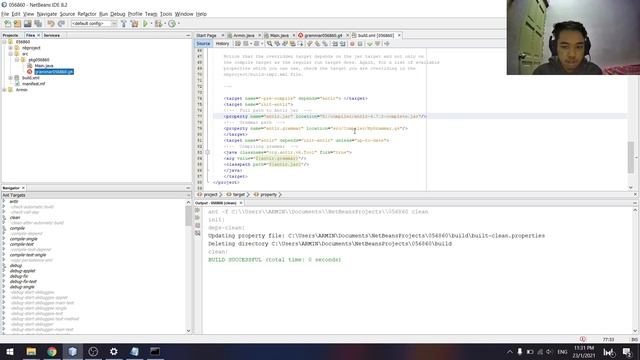This screenshot has width=640, height=360.
Task: Click the green Run Project icon
Action: point(145,24)
